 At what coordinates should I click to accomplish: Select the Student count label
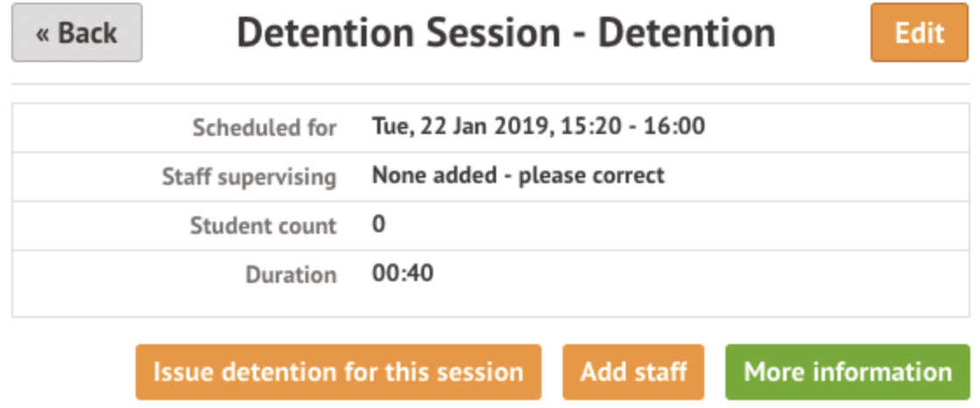262,226
